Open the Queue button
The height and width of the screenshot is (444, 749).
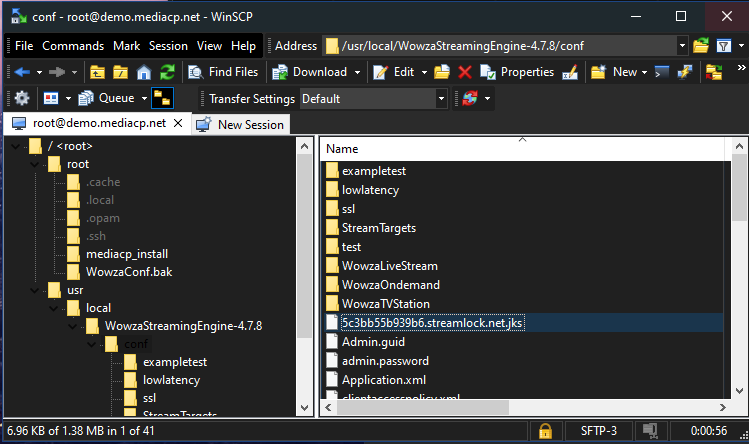(107, 98)
